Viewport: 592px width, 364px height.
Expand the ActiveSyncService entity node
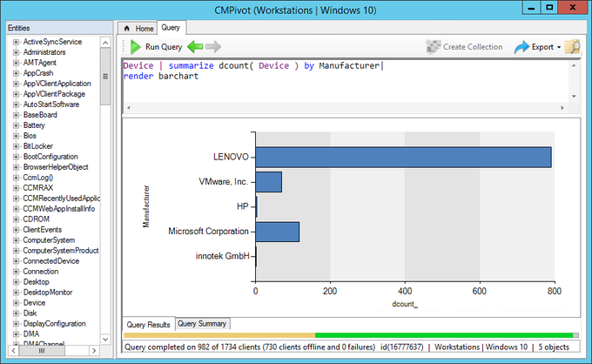point(16,42)
